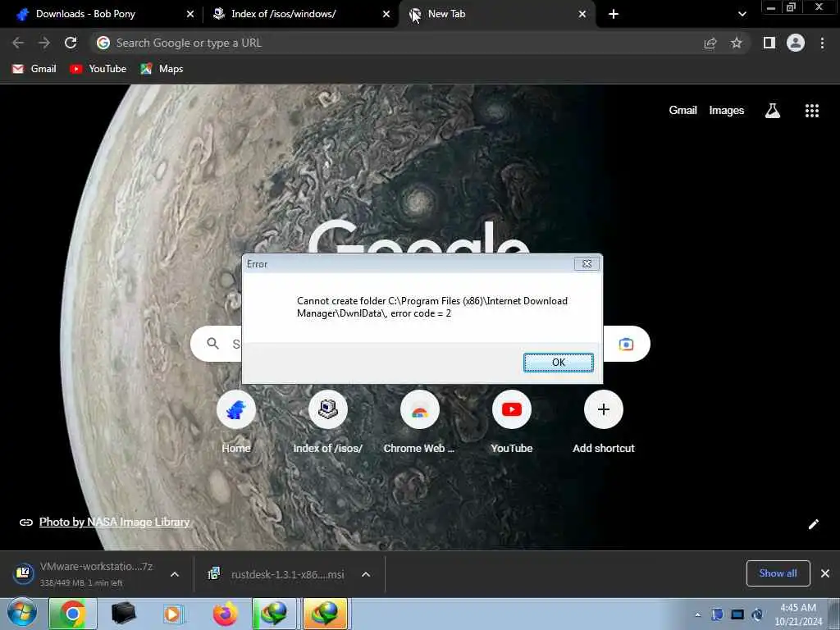Click the Images link on the New Tab page
840x630 pixels.
[727, 111]
